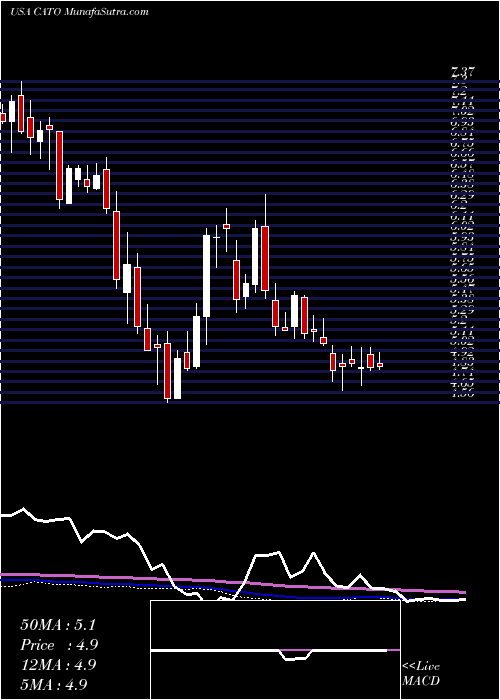The width and height of the screenshot is (500, 700).
Task: Click the '<<Live MACD' label
Action: pyautogui.click(x=421, y=674)
